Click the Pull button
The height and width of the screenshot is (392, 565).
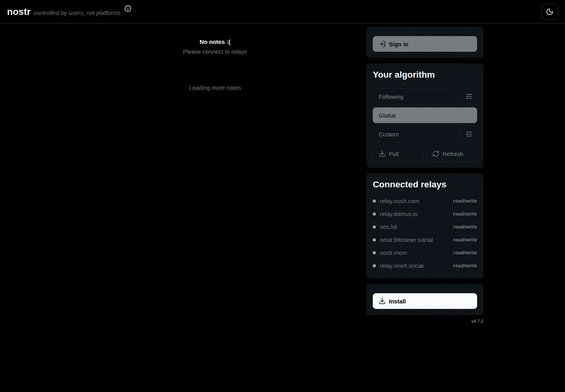[x=398, y=154]
